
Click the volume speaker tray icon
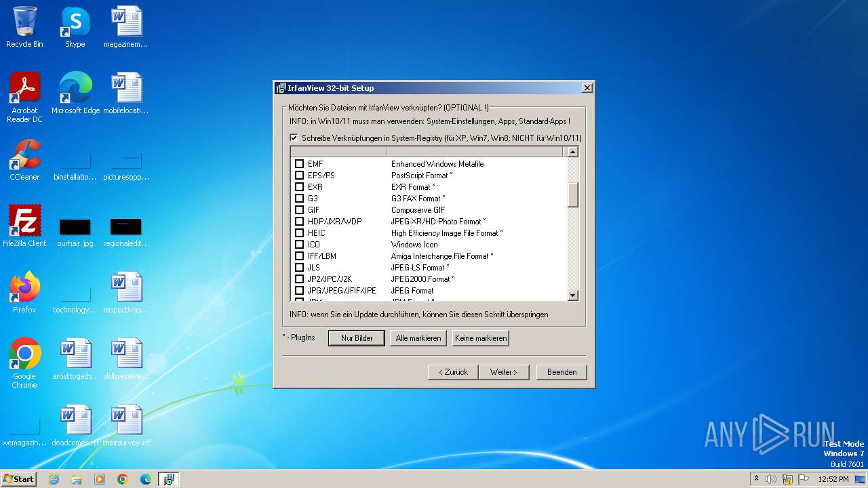771,479
